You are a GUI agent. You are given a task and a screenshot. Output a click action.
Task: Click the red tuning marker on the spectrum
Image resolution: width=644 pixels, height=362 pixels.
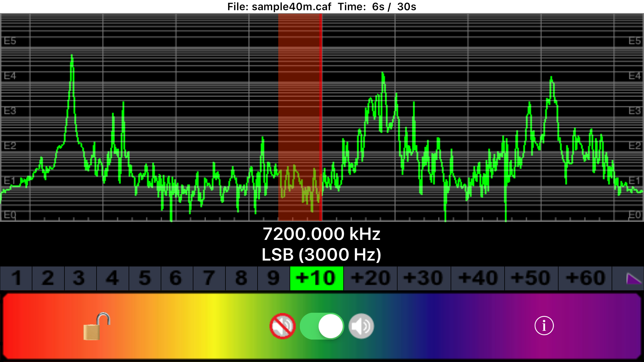tap(321, 117)
